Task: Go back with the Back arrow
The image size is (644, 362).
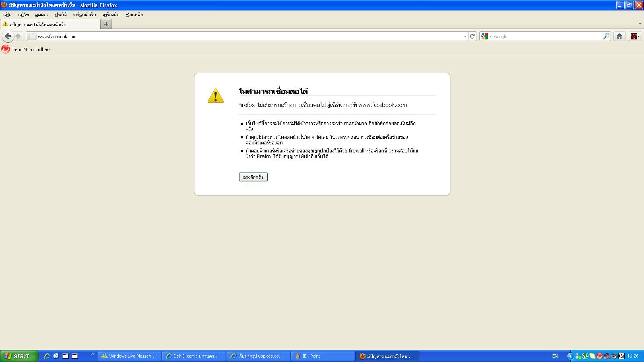Action: click(x=8, y=36)
